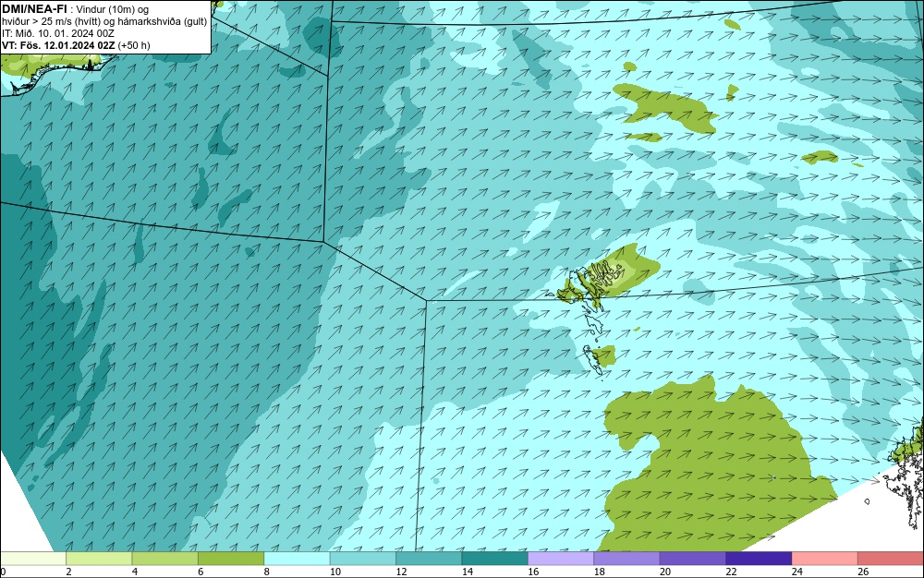
Task: Pick the 24–26 m/s light pink legend swatch
Action: tap(825, 559)
